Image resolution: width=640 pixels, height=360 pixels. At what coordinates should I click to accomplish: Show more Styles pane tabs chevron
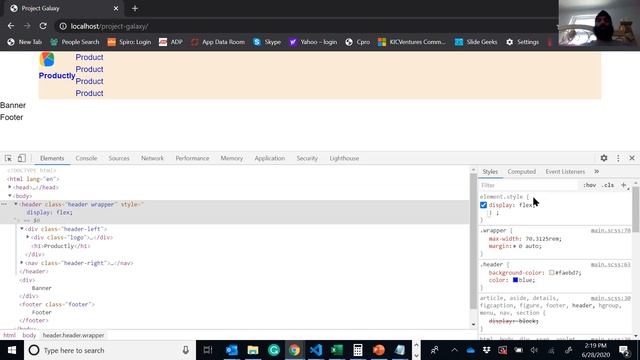(596, 171)
